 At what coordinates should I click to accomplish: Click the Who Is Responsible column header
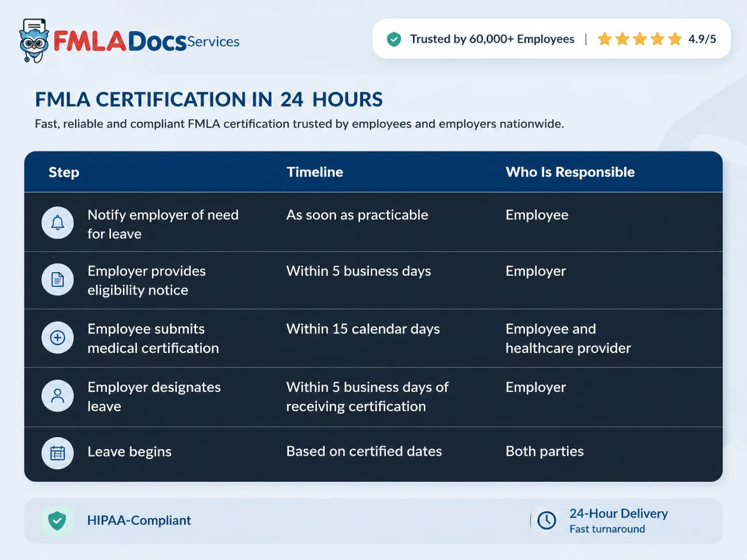[570, 172]
